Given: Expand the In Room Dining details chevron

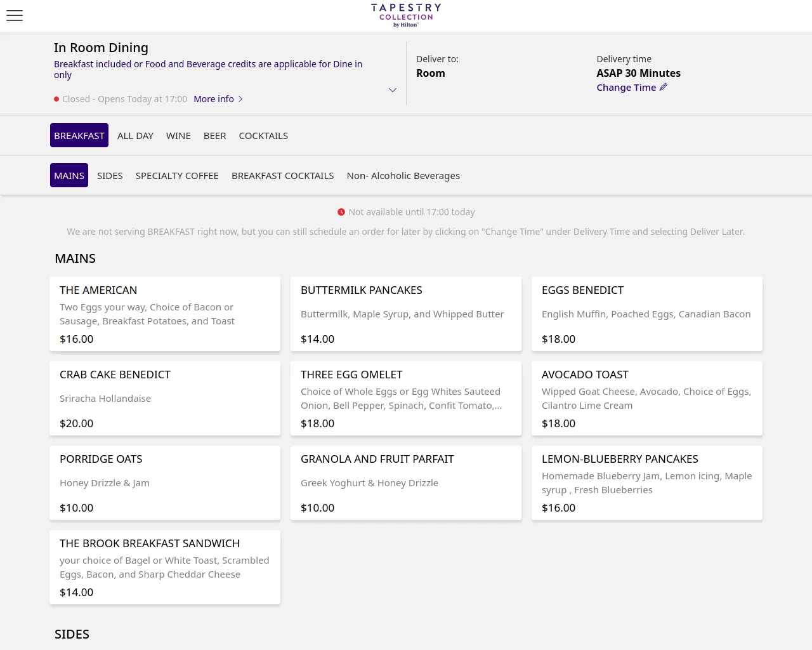Looking at the screenshot, I should (x=393, y=90).
